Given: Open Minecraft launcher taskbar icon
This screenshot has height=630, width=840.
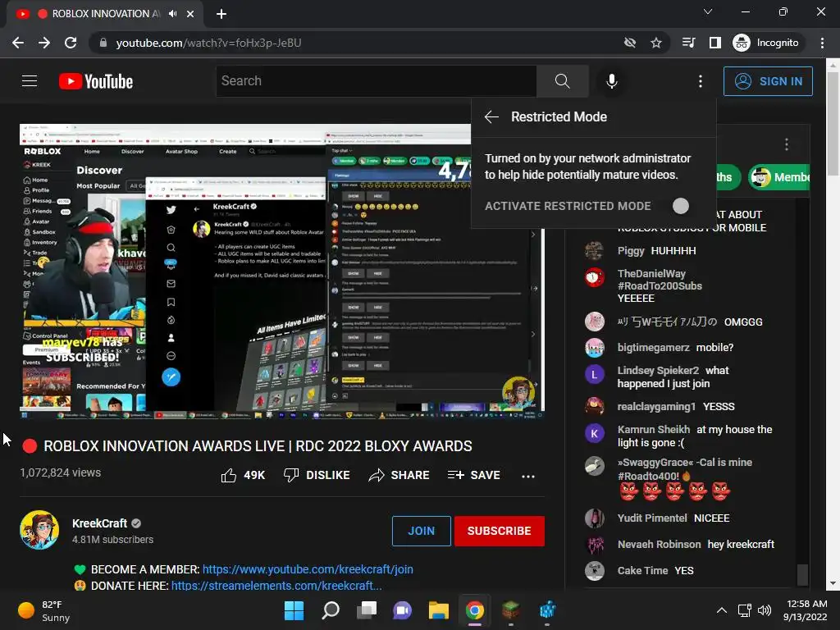Looking at the screenshot, I should 510,610.
